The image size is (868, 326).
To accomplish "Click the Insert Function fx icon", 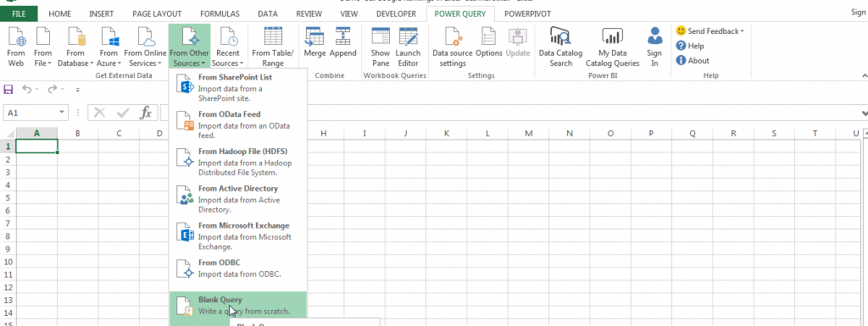I will point(146,113).
